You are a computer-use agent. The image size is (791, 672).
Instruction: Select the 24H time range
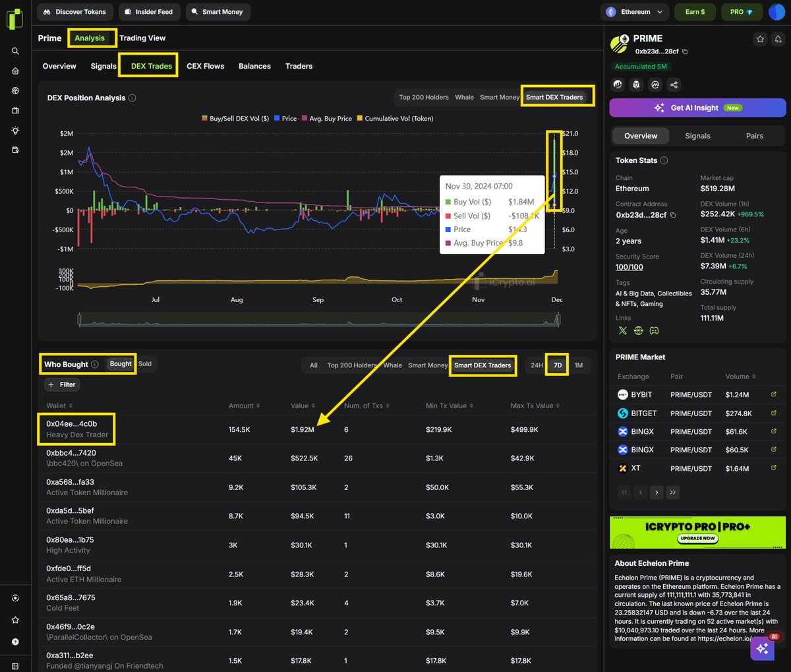click(x=537, y=365)
